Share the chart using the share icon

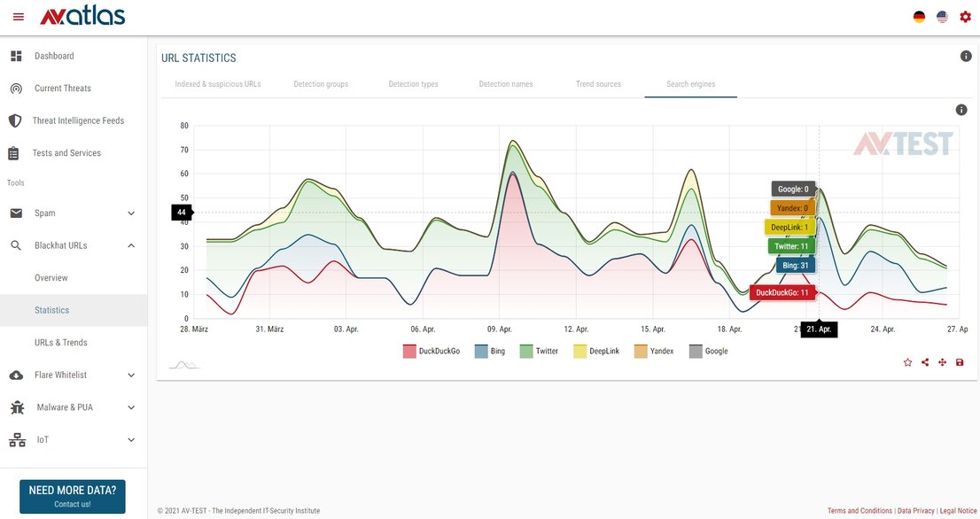click(x=925, y=362)
